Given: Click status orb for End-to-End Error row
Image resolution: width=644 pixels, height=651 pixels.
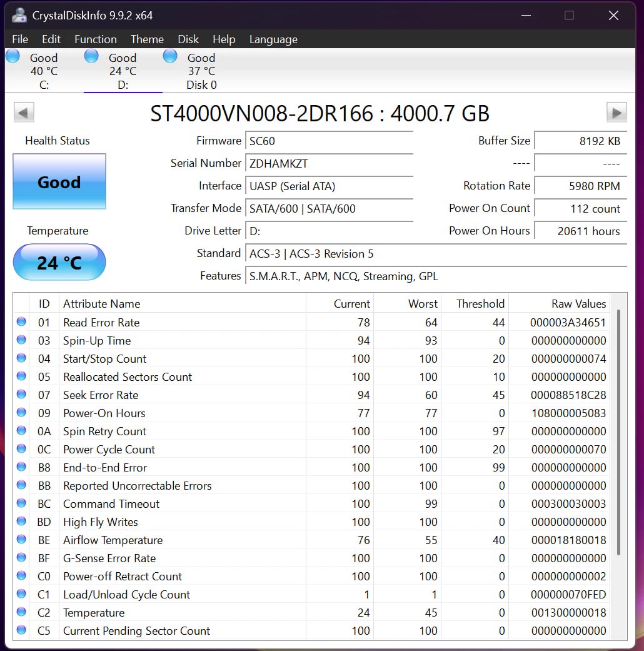Looking at the screenshot, I should point(21,467).
